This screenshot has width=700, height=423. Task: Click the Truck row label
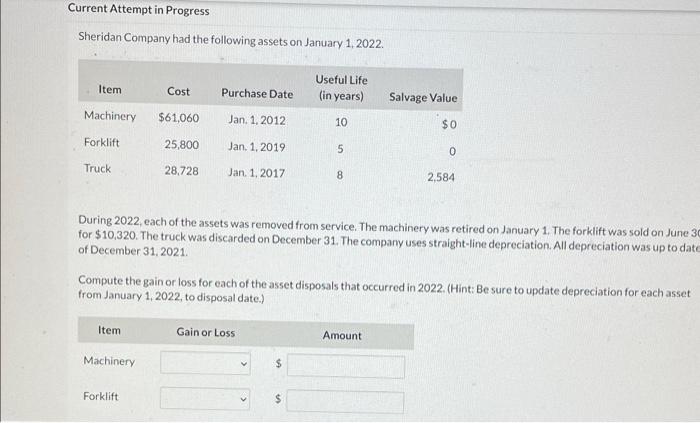point(97,169)
